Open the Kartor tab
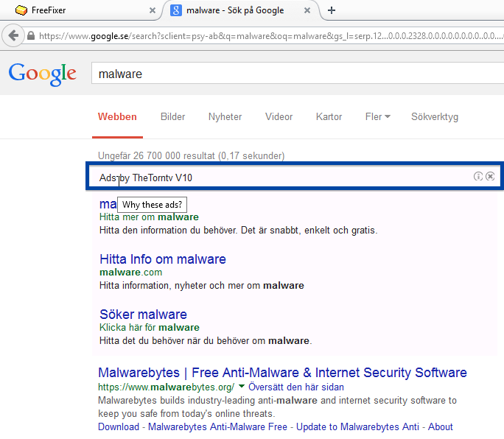The width and height of the screenshot is (504, 439). tap(329, 116)
